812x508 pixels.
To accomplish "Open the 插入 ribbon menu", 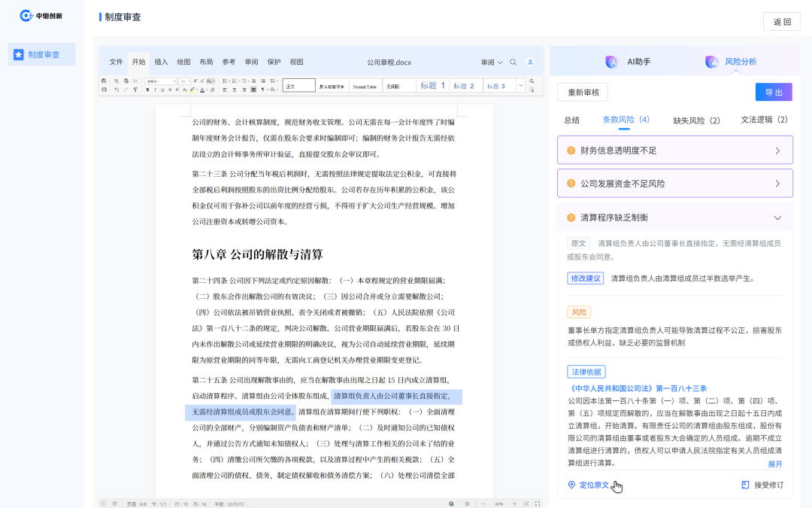I will tap(161, 62).
